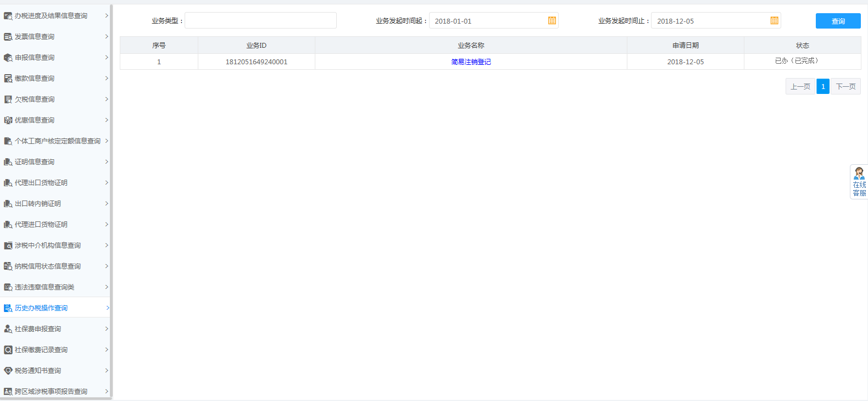Click the blue 查询 button
The height and width of the screenshot is (401, 868).
click(838, 21)
